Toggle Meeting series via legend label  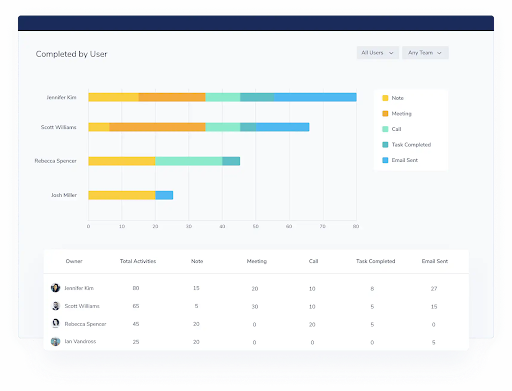[401, 114]
